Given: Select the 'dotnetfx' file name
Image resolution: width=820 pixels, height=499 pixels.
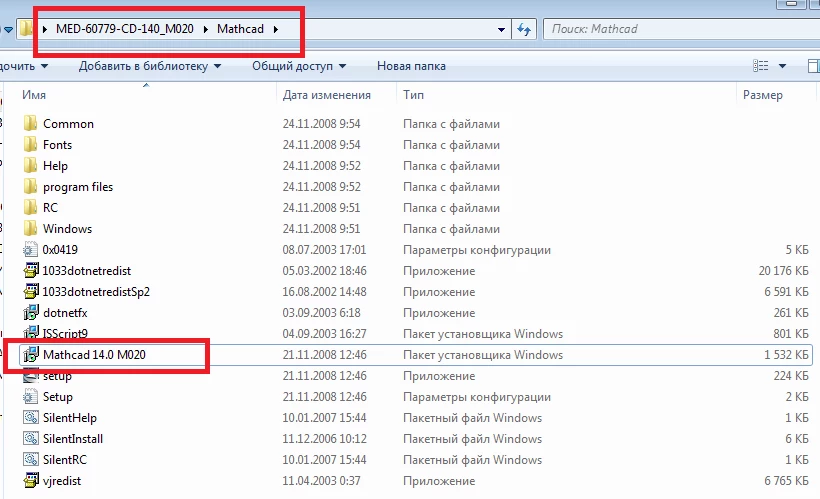Looking at the screenshot, I should 65,313.
